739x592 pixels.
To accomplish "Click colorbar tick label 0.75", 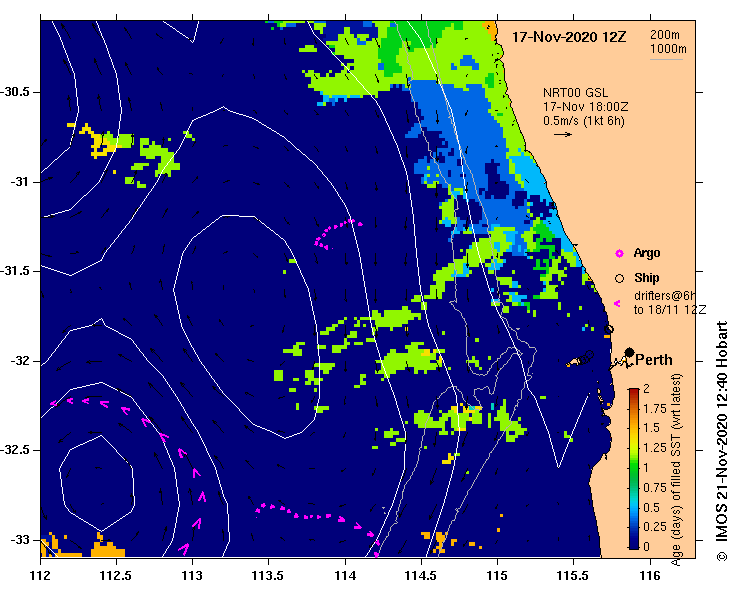I will (x=656, y=487).
